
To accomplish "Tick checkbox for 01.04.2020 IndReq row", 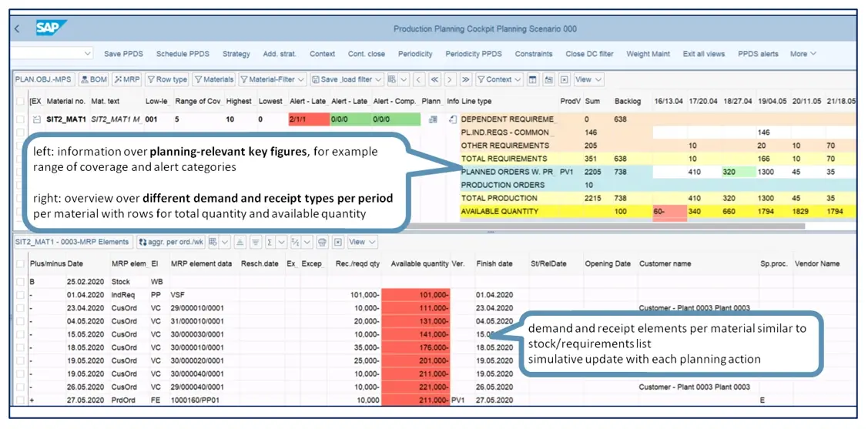I will click(x=21, y=294).
